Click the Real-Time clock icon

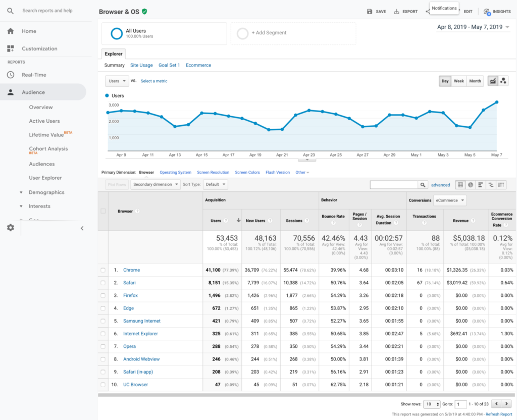tap(11, 75)
